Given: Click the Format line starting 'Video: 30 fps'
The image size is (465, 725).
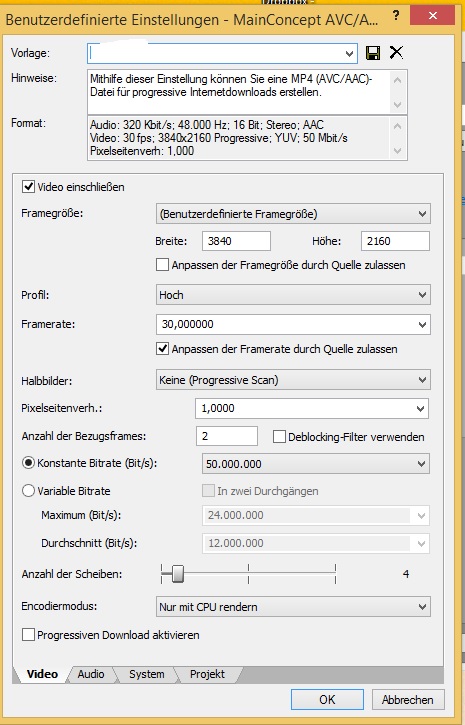Looking at the screenshot, I should click(x=219, y=138).
